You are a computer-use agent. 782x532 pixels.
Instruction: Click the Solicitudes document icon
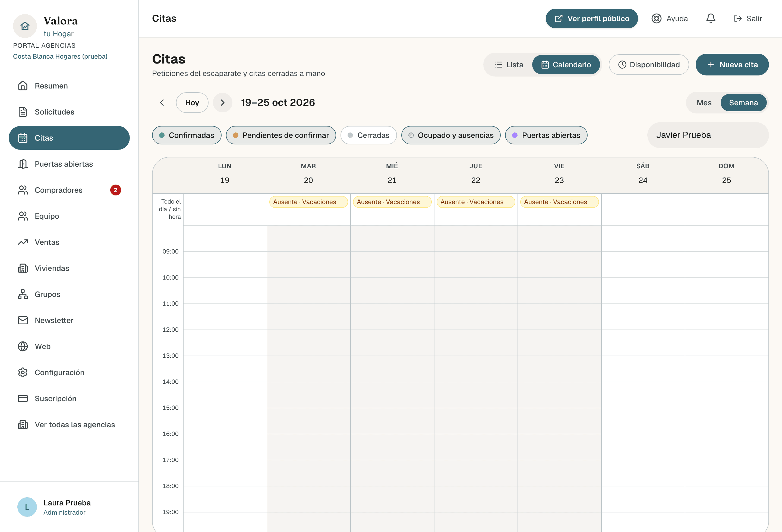coord(23,112)
